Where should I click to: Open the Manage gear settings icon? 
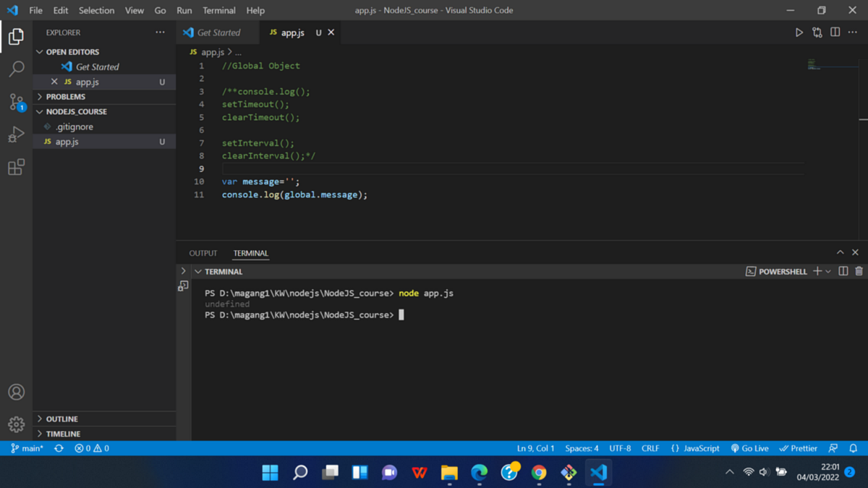tap(16, 424)
